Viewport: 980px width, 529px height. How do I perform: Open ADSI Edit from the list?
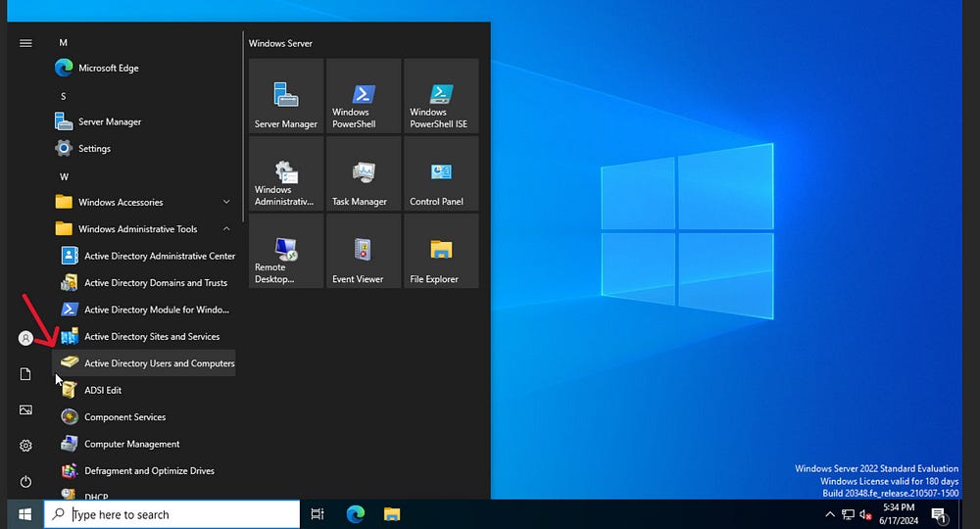[103, 390]
